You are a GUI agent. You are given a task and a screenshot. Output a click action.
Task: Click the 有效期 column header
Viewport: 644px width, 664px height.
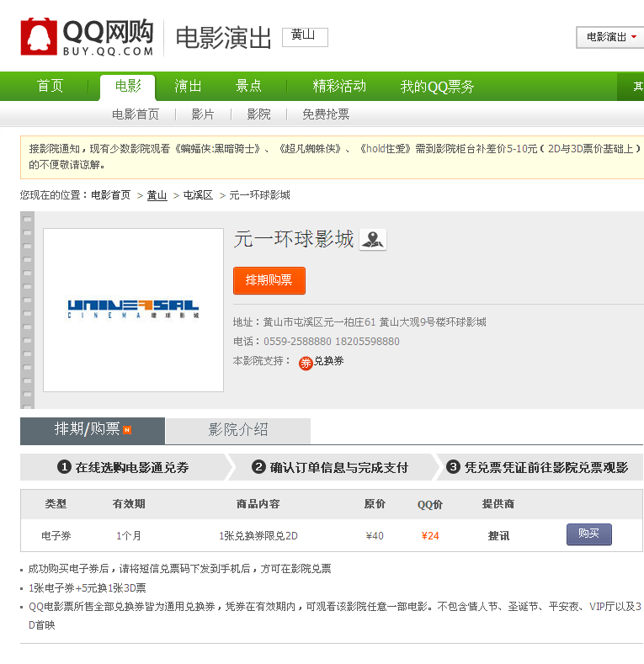click(x=129, y=504)
